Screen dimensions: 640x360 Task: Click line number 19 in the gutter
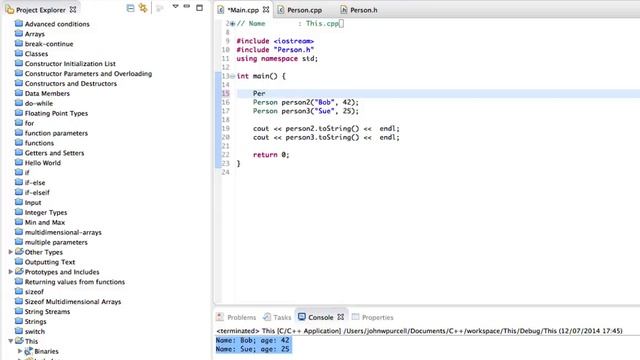point(225,128)
